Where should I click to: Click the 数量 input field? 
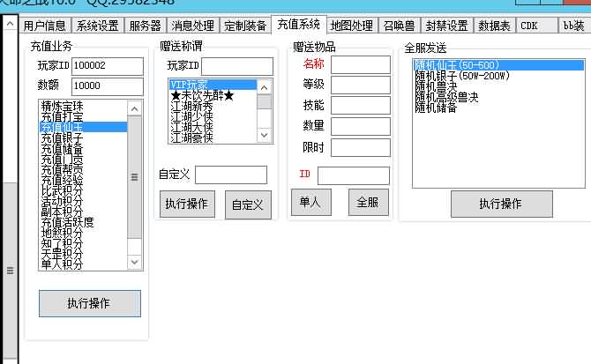[x=361, y=127]
